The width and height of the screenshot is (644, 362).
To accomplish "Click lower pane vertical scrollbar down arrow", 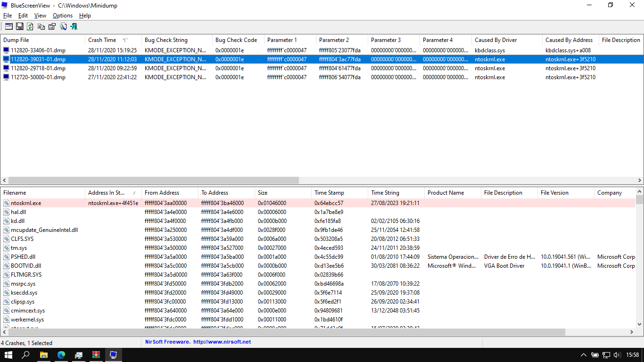I will (x=640, y=324).
